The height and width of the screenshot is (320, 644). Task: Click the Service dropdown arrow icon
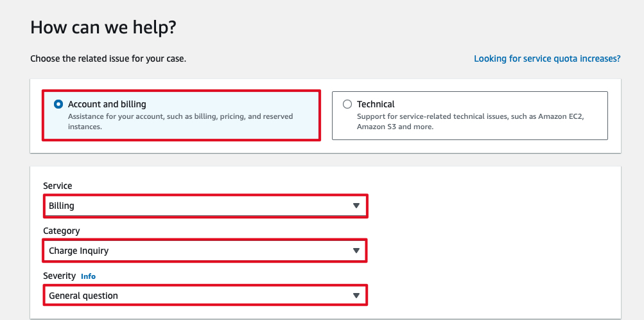click(356, 206)
